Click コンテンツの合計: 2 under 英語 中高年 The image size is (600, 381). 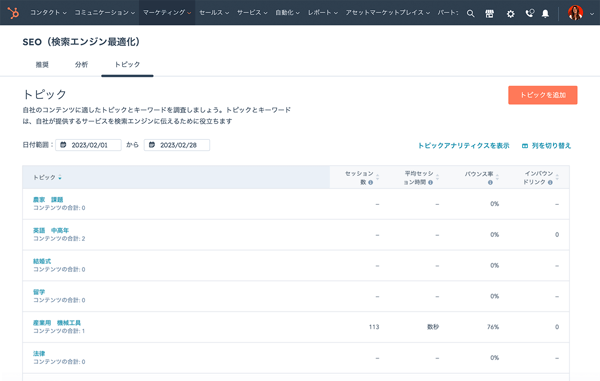click(x=59, y=239)
